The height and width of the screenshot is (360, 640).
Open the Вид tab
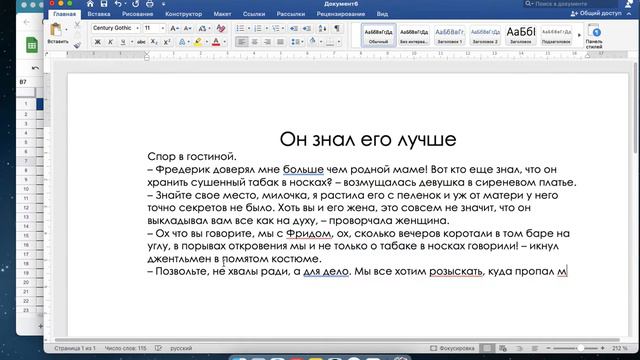click(x=382, y=14)
